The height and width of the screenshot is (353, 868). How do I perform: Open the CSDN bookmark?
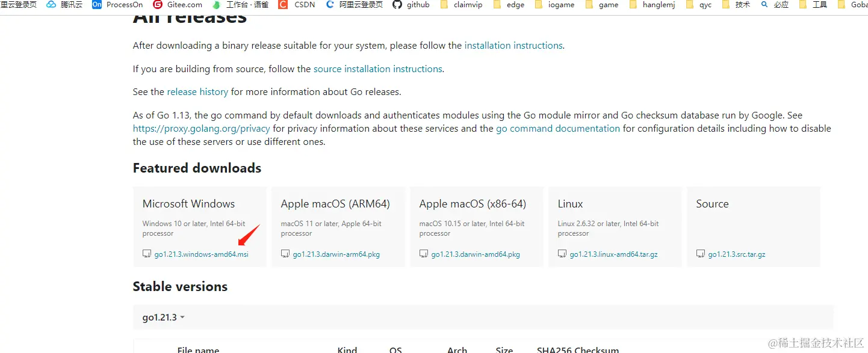(297, 5)
